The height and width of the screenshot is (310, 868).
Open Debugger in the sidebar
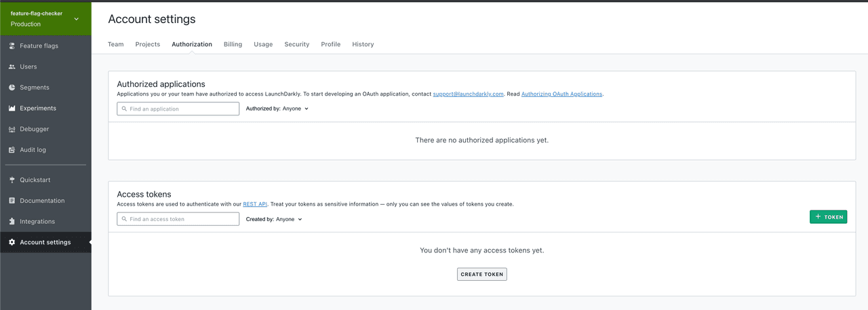[45, 129]
